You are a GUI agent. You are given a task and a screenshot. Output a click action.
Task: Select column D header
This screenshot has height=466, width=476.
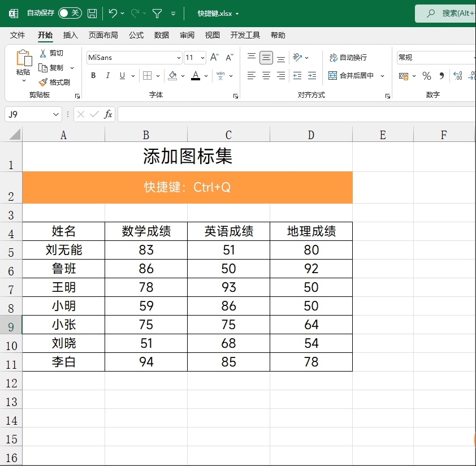tap(311, 135)
